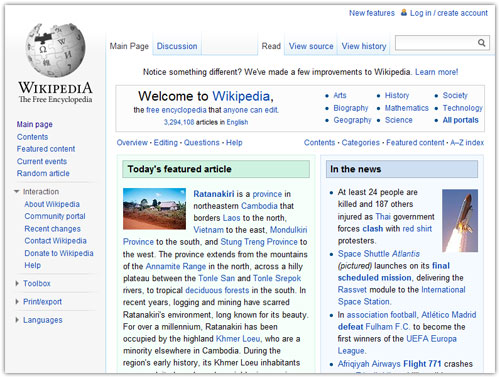Open the Space Shuttle Atlantis link
The image size is (500, 378).
point(379,254)
